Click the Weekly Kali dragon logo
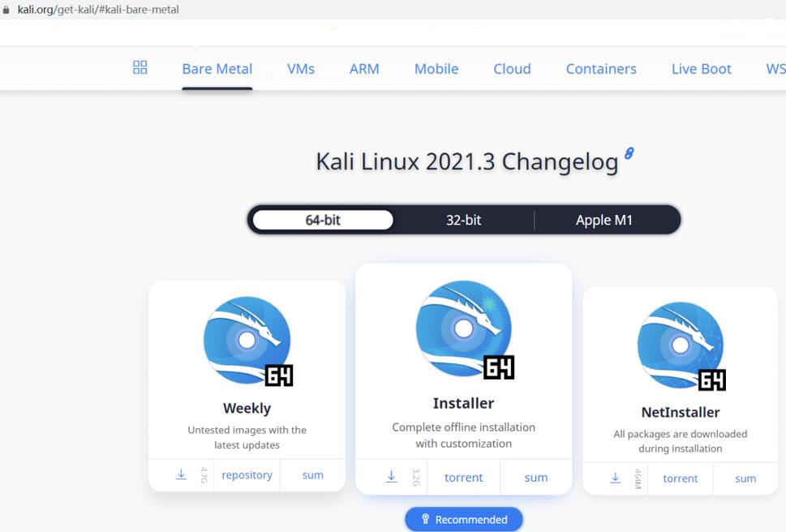786x532 pixels. [247, 341]
